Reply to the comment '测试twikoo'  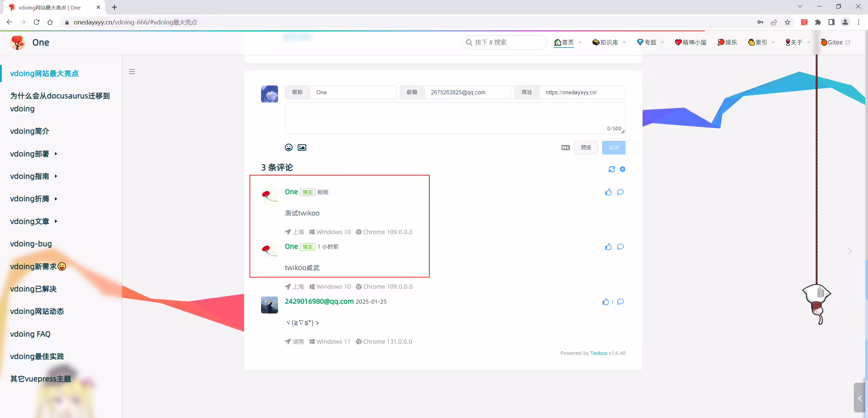[x=620, y=192]
